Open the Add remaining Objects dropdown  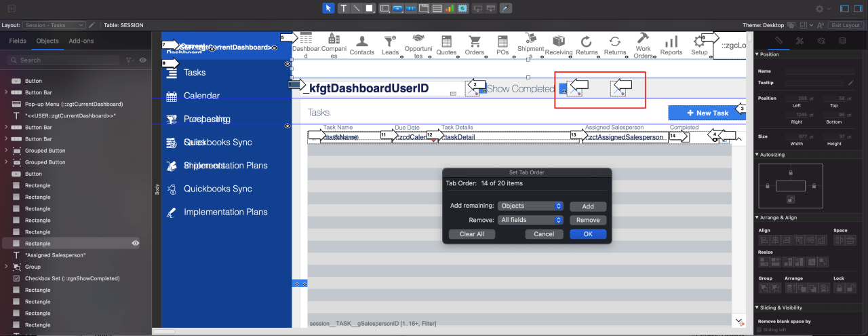click(531, 206)
